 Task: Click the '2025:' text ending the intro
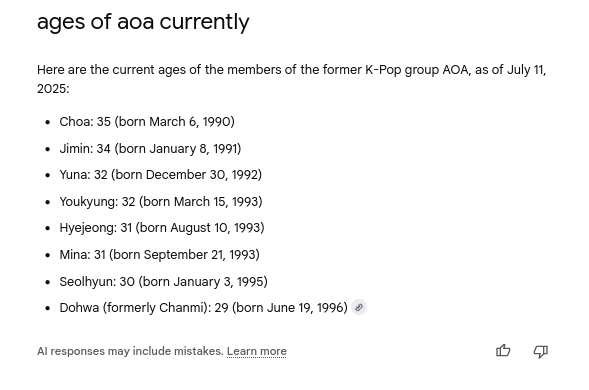[x=53, y=89]
